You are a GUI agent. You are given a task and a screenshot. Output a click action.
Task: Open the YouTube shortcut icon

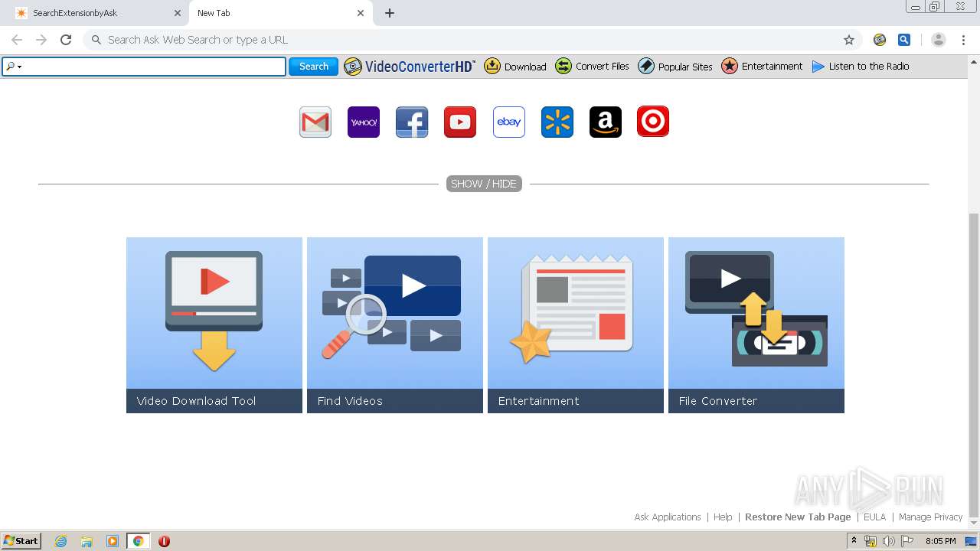(x=460, y=122)
